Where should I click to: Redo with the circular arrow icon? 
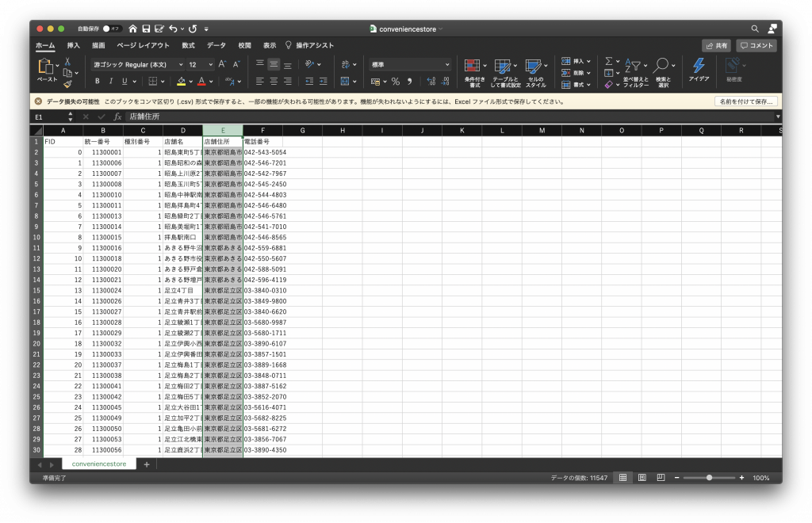point(193,29)
